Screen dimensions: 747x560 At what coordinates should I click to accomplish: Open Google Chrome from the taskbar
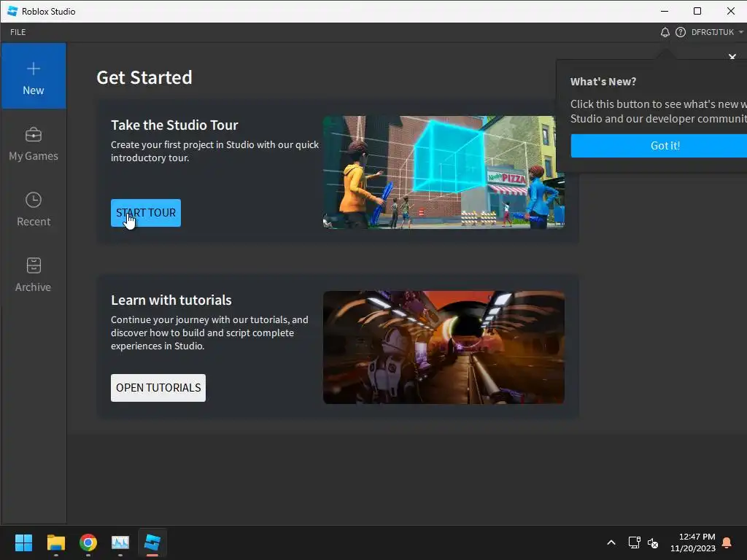pos(88,542)
